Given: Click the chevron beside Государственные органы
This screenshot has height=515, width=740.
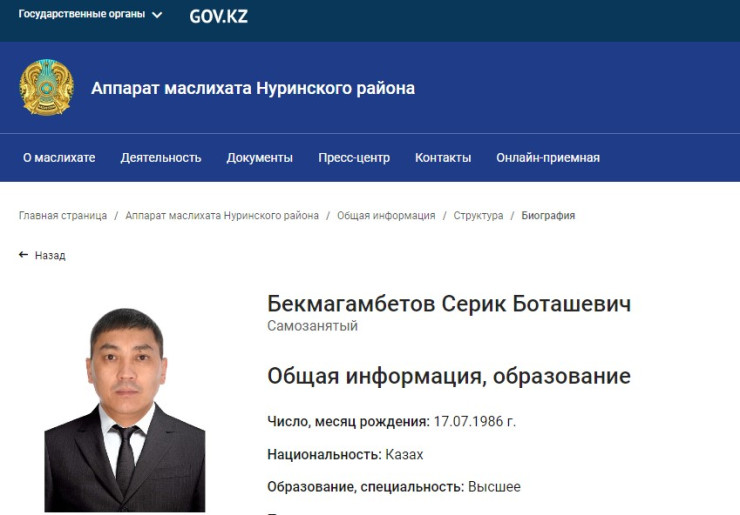Looking at the screenshot, I should 157,15.
